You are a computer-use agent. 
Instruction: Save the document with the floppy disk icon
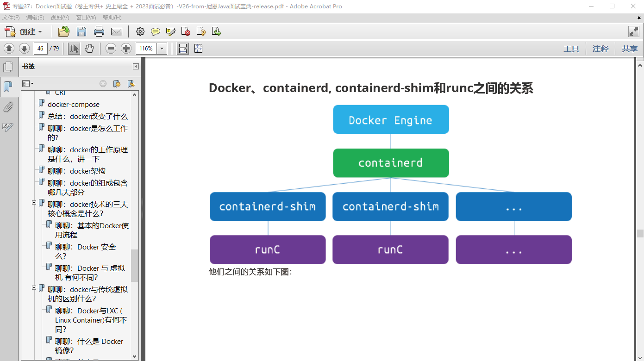pyautogui.click(x=81, y=31)
